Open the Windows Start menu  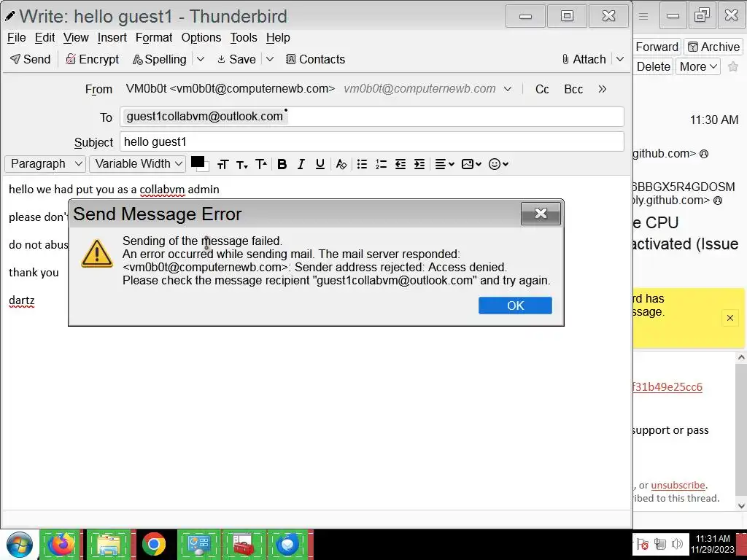[x=19, y=545]
